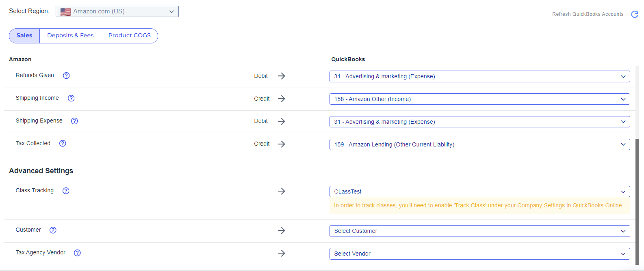This screenshot has height=271, width=644.
Task: Open the Select Customer dropdown
Action: [479, 231]
